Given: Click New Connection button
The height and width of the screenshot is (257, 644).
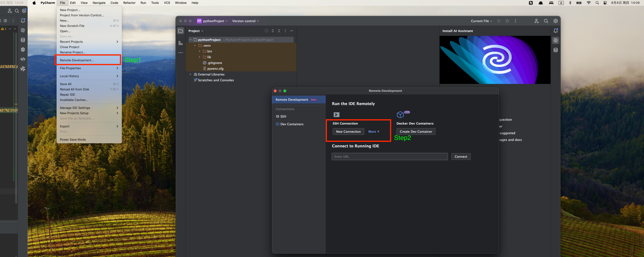Looking at the screenshot, I should pyautogui.click(x=348, y=132).
